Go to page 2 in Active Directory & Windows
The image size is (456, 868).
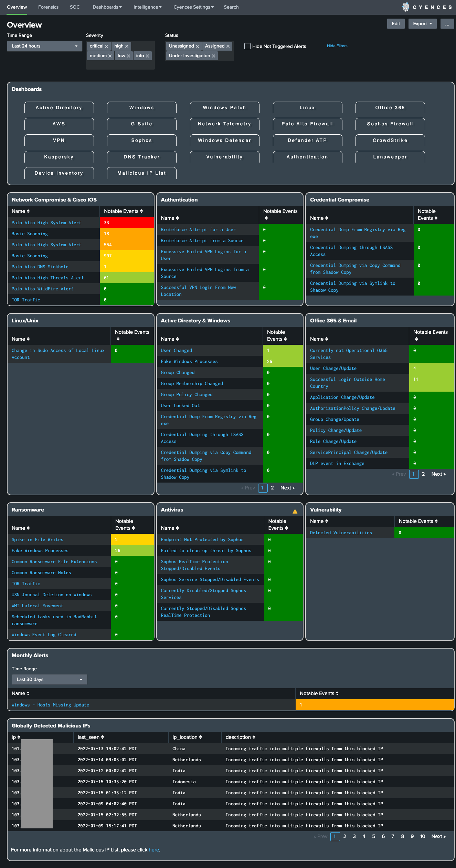[272, 488]
